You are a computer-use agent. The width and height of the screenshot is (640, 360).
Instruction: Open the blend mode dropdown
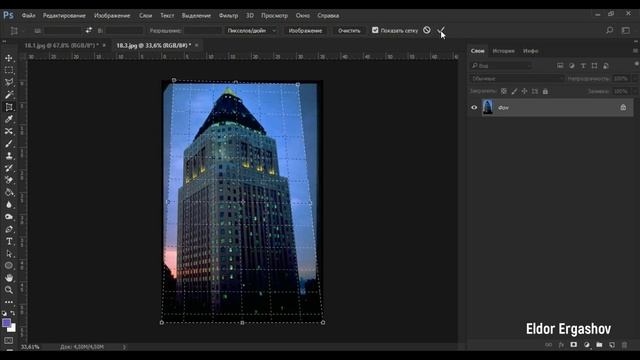(x=517, y=78)
